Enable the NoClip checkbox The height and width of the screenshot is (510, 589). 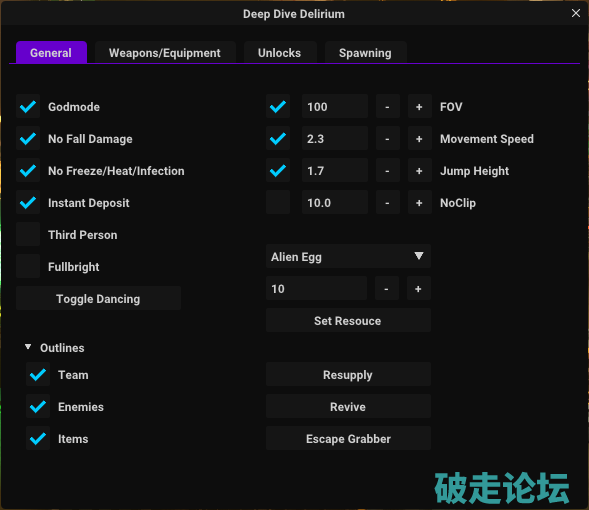click(278, 202)
